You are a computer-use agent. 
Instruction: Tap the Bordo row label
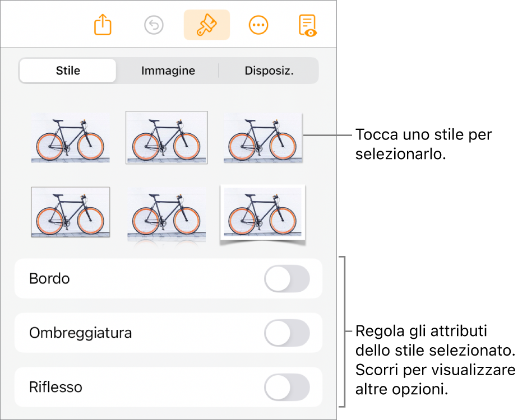coord(49,279)
